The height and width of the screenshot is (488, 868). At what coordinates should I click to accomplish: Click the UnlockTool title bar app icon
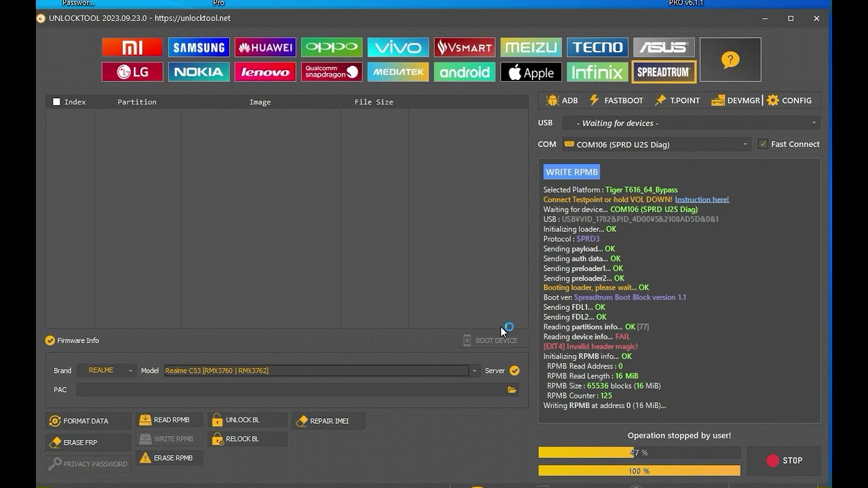[x=41, y=18]
